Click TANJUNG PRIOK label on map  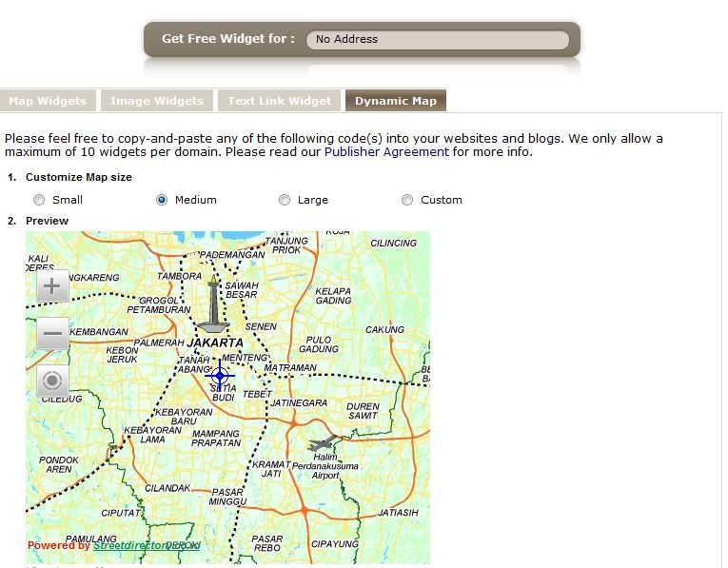[286, 245]
